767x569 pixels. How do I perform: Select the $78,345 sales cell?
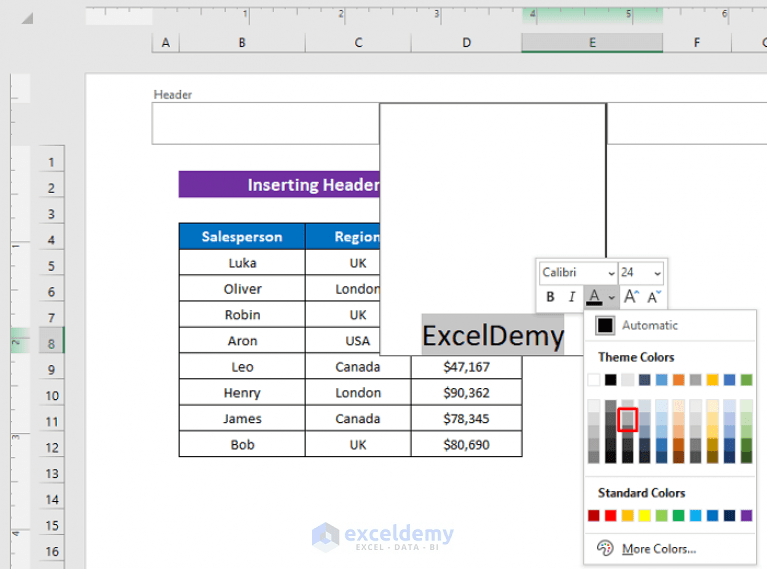click(x=467, y=418)
